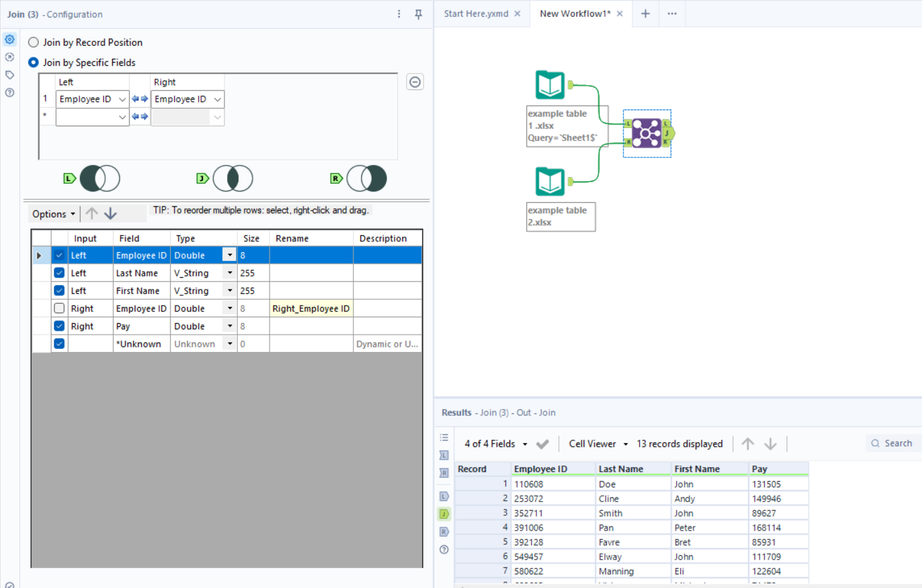
Task: Move selected field down with arrow
Action: (x=111, y=213)
